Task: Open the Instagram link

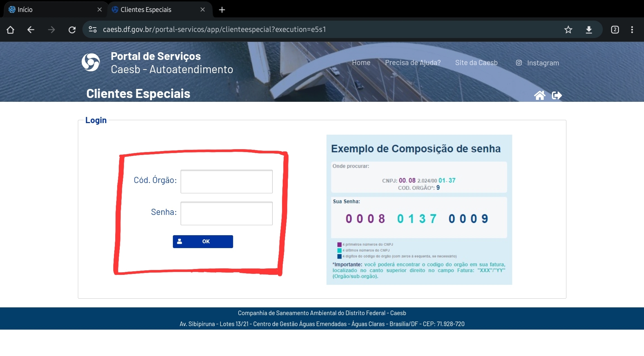Action: point(537,63)
